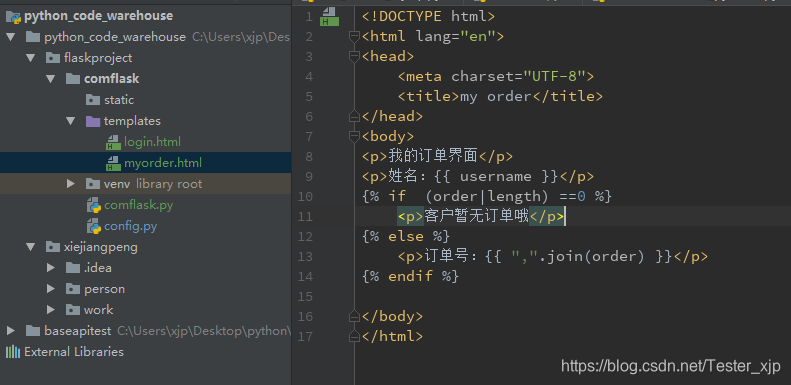
Task: Click the '{% endif %}' statement
Action: (x=410, y=277)
